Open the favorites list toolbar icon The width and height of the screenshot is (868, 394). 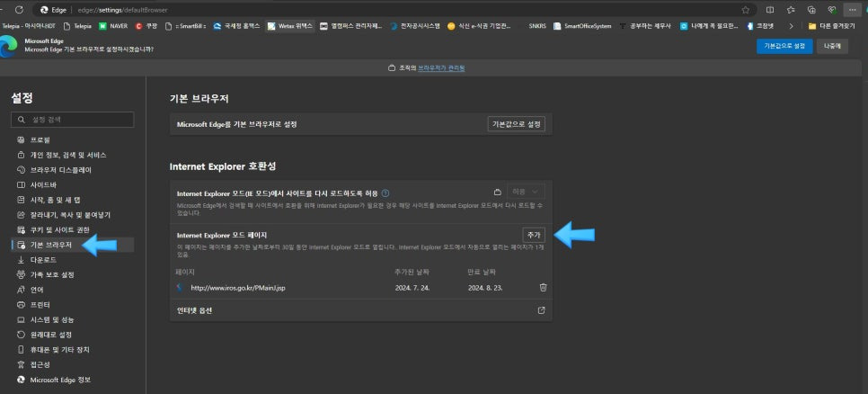(791, 10)
